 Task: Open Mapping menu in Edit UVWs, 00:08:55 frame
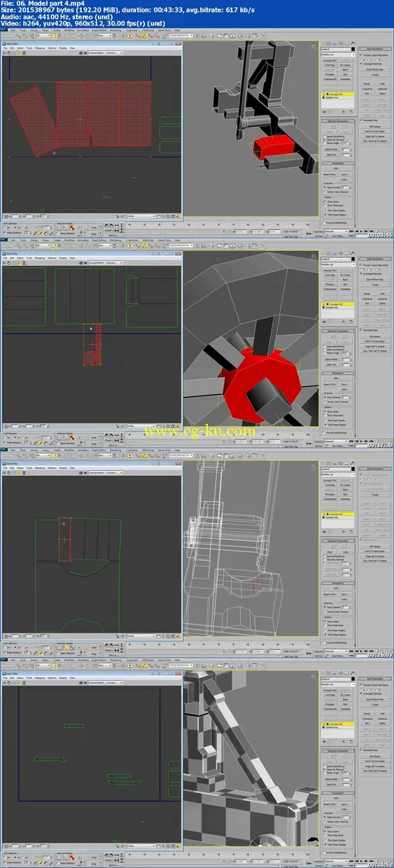[40, 48]
